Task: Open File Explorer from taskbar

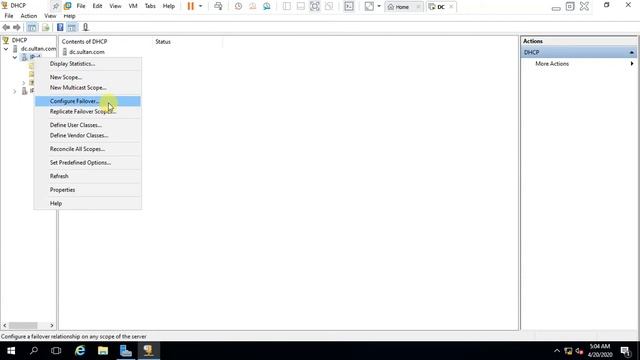Action: [x=103, y=351]
